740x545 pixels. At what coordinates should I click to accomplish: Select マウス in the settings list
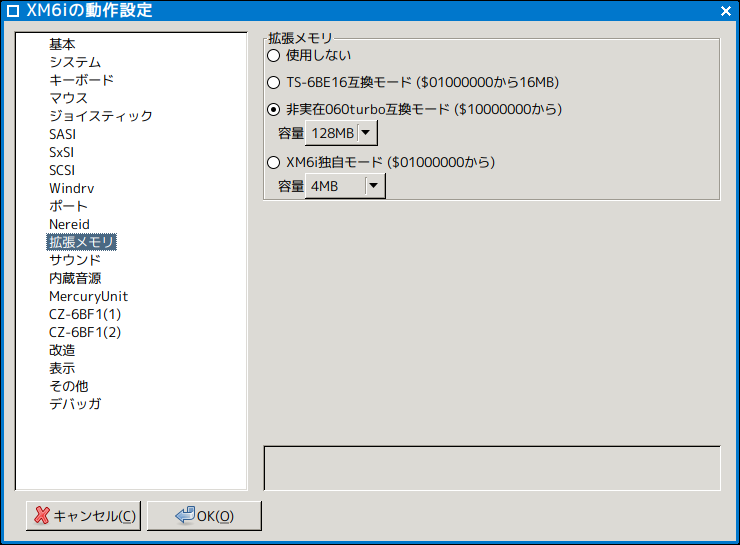(68, 98)
